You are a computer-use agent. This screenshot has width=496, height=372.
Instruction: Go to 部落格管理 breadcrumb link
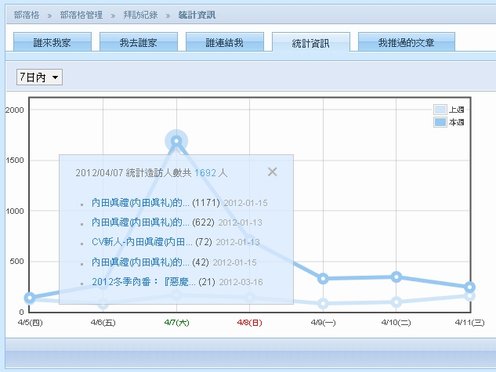point(81,15)
